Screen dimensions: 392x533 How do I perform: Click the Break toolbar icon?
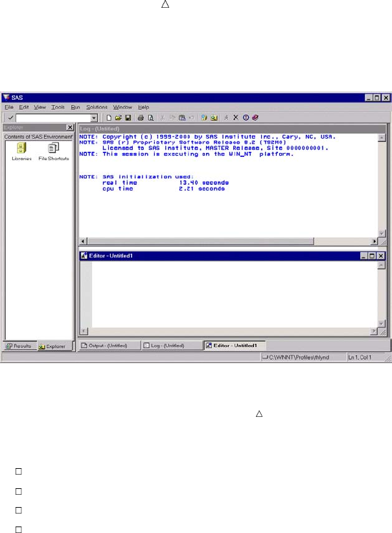(x=246, y=117)
